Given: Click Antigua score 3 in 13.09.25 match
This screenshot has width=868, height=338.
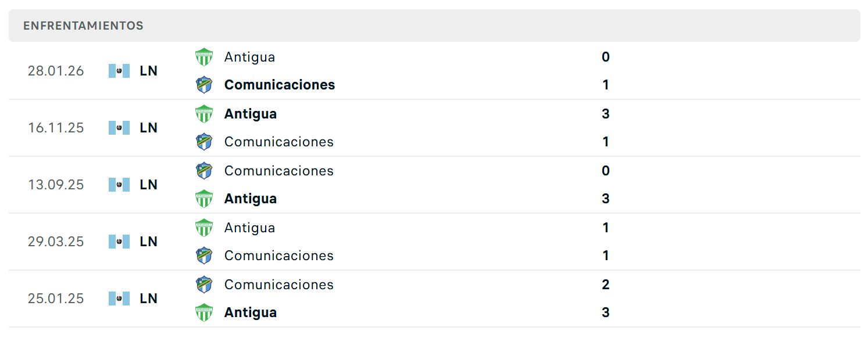Looking at the screenshot, I should 606,199.
